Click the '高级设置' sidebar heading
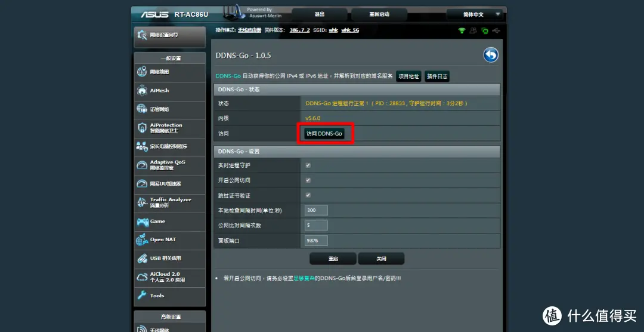This screenshot has width=644, height=332. point(171,317)
